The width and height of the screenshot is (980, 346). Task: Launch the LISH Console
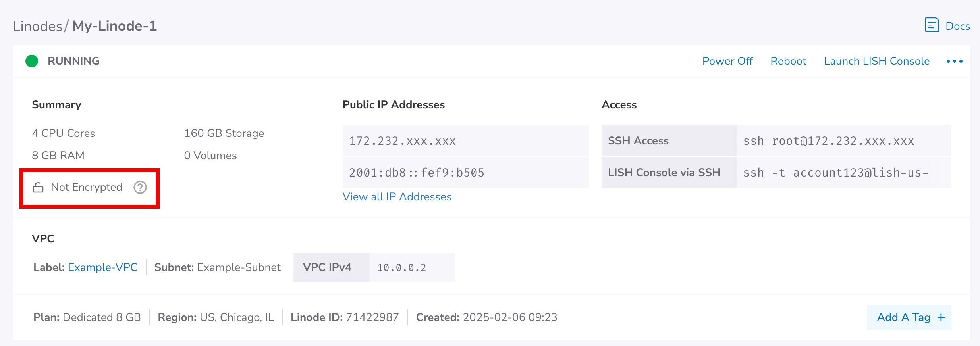[876, 61]
